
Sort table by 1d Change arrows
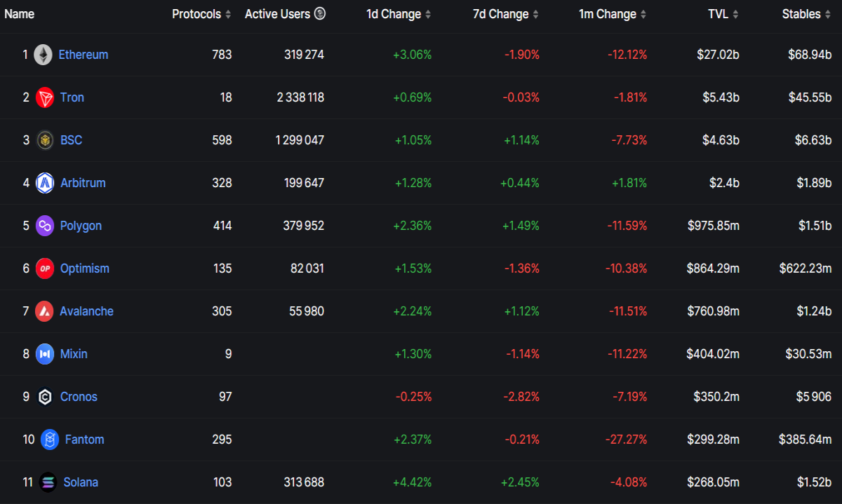click(428, 15)
